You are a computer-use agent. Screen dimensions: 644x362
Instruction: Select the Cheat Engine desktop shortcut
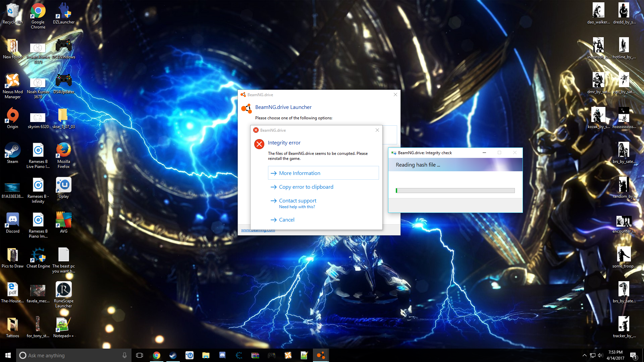click(38, 258)
